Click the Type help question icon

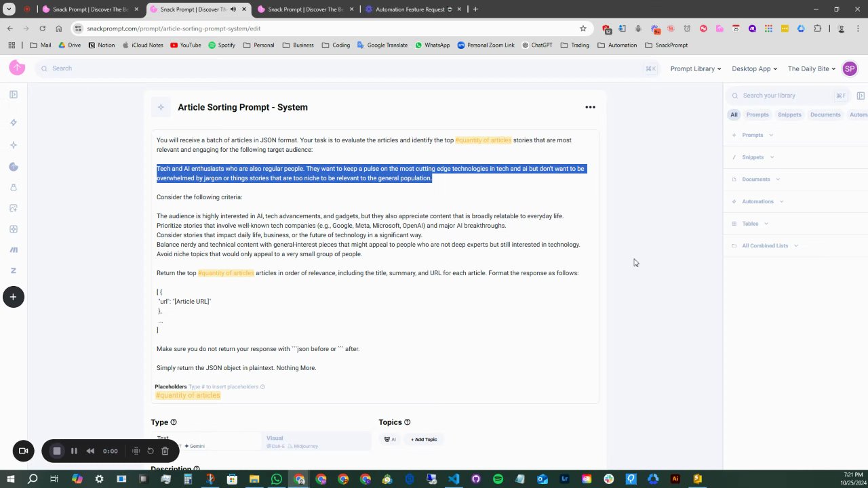[174, 422]
